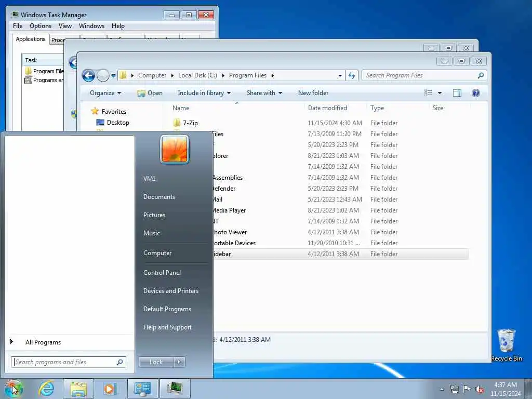
Task: Click the search magnifier icon in Explorer
Action: [481, 75]
